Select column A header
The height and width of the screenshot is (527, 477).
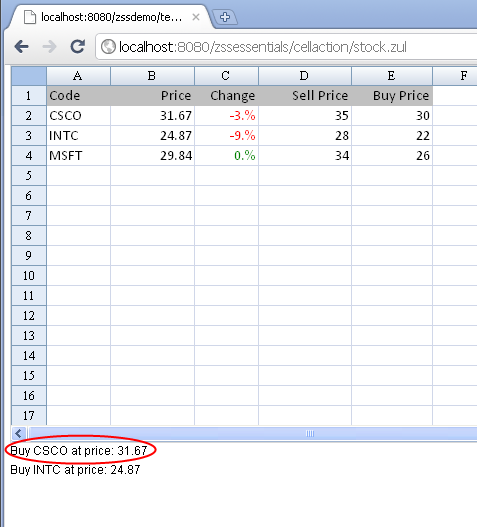pyautogui.click(x=78, y=76)
